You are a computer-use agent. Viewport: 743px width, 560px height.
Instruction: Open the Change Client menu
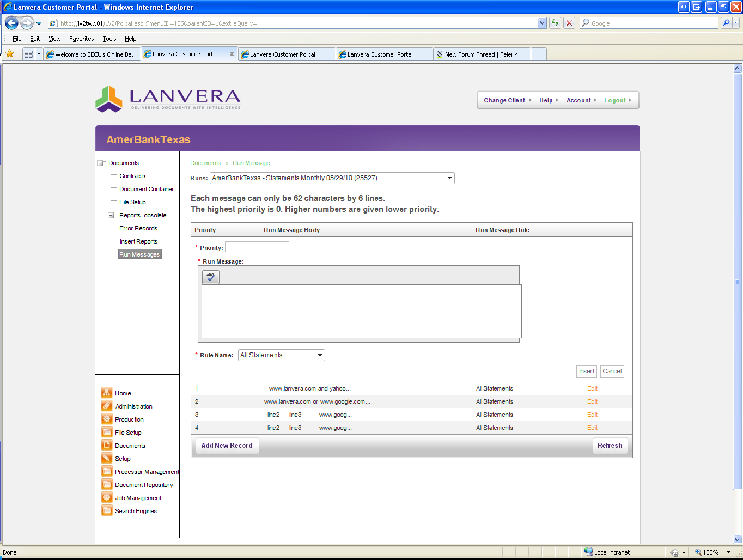pyautogui.click(x=508, y=100)
